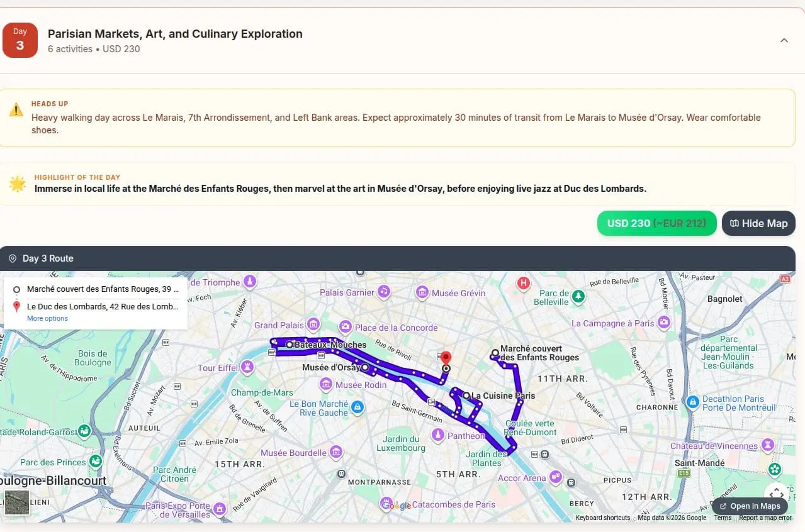Click the Musée Grévin map marker icon

pyautogui.click(x=422, y=292)
